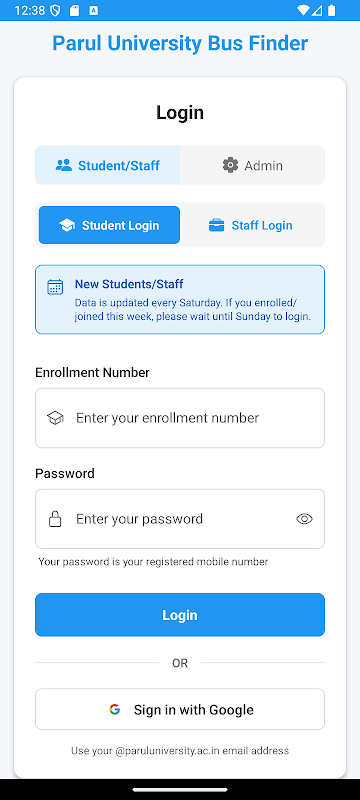Choose the Student Login option
This screenshot has height=800, width=360.
(x=109, y=225)
